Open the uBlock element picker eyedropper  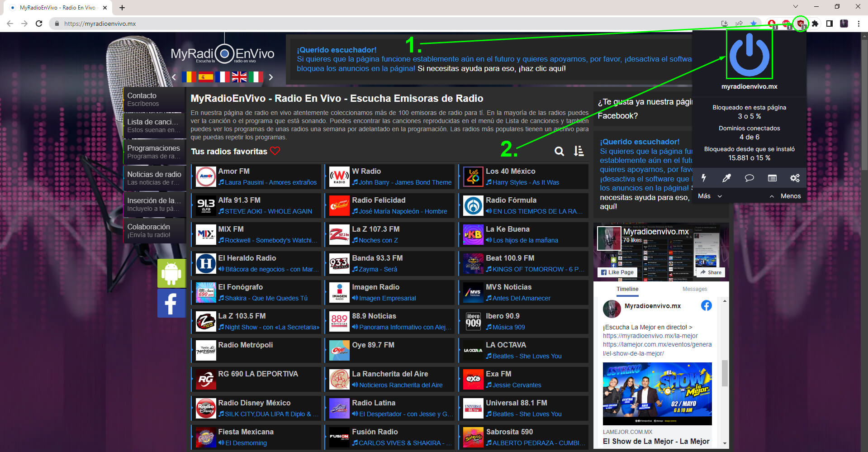(x=726, y=178)
